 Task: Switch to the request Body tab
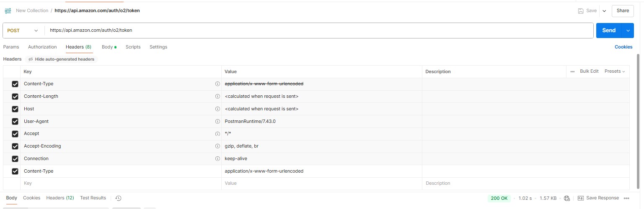coord(109,47)
